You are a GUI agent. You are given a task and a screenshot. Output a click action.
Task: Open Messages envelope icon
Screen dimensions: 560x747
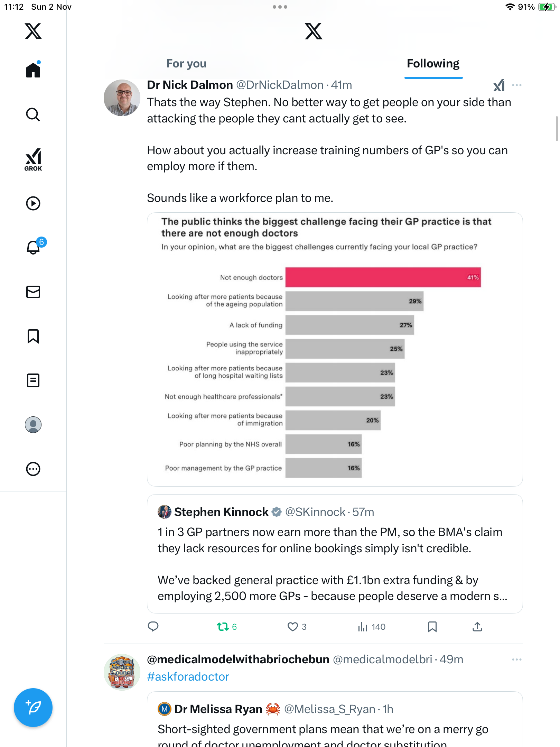[33, 292]
